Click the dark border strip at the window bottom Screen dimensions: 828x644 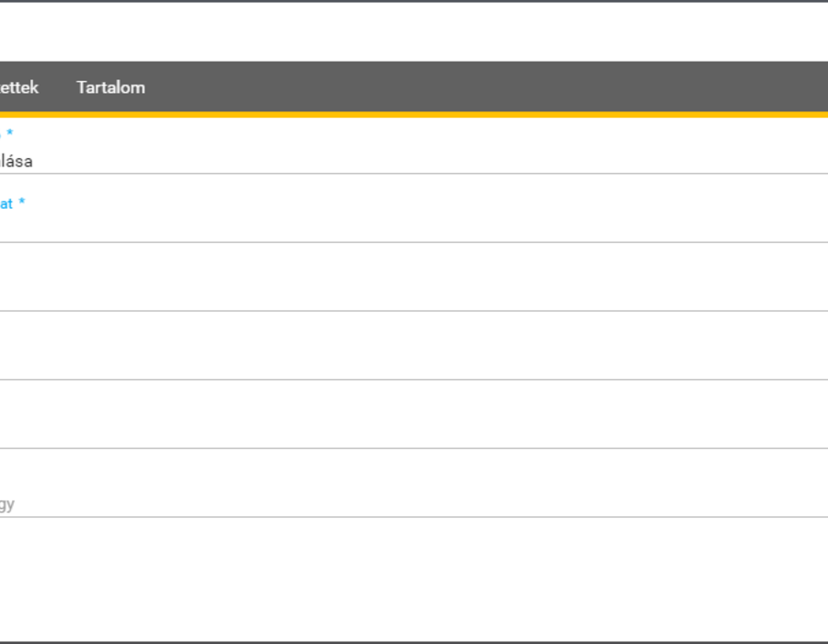coord(414,642)
